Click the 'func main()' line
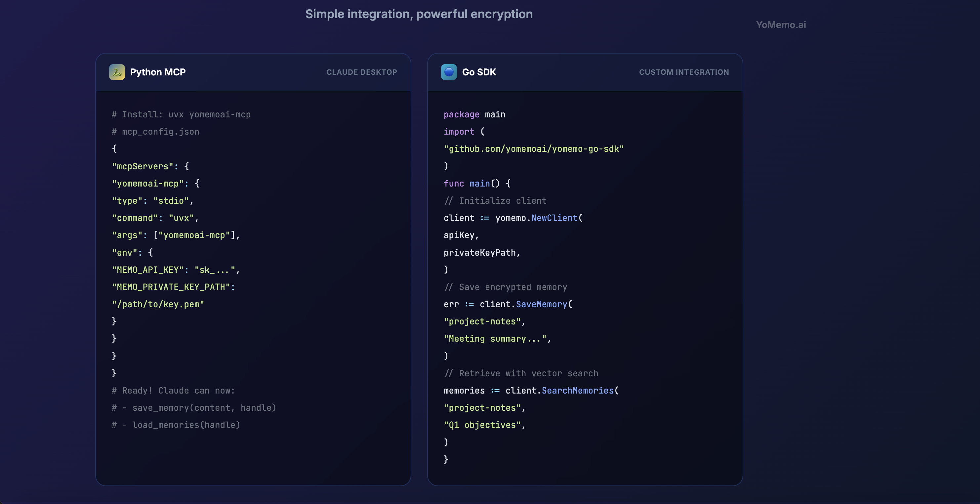 click(477, 183)
